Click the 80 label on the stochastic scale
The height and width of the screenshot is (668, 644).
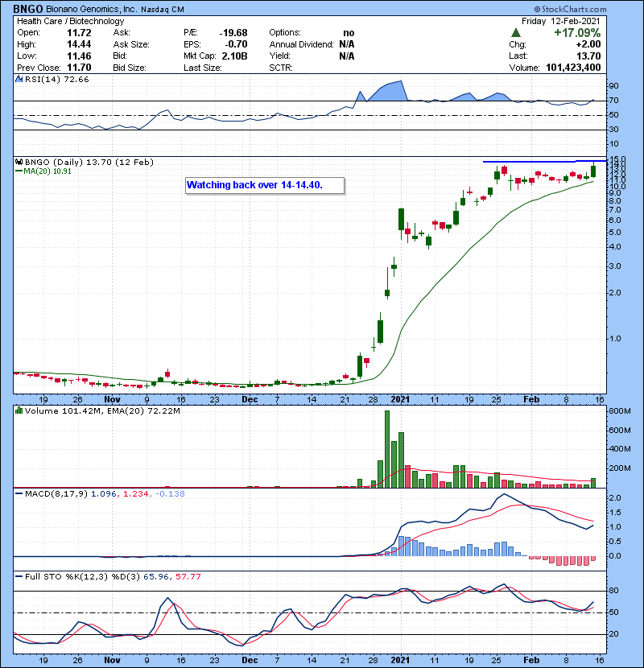(x=613, y=591)
